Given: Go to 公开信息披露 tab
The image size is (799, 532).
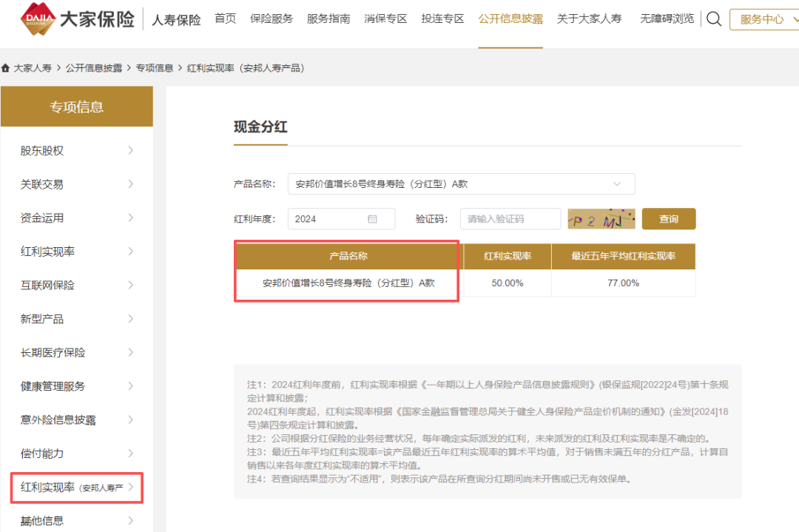Looking at the screenshot, I should [510, 19].
